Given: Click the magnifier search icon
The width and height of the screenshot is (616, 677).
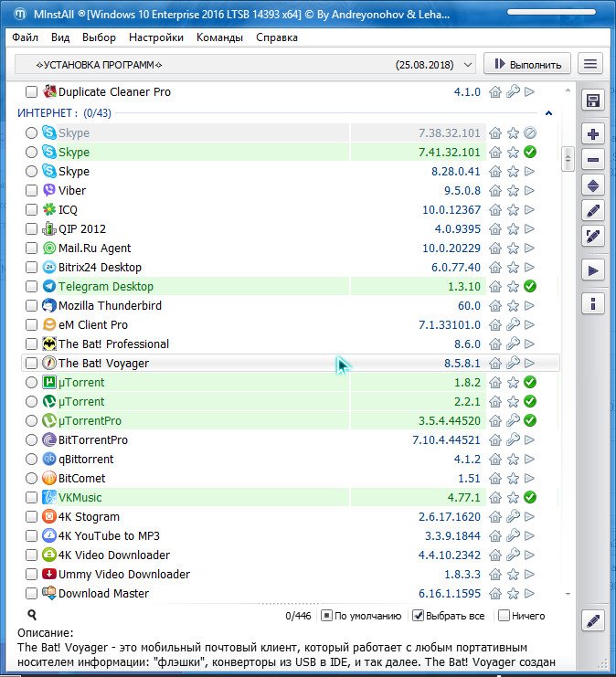Looking at the screenshot, I should pos(32,615).
